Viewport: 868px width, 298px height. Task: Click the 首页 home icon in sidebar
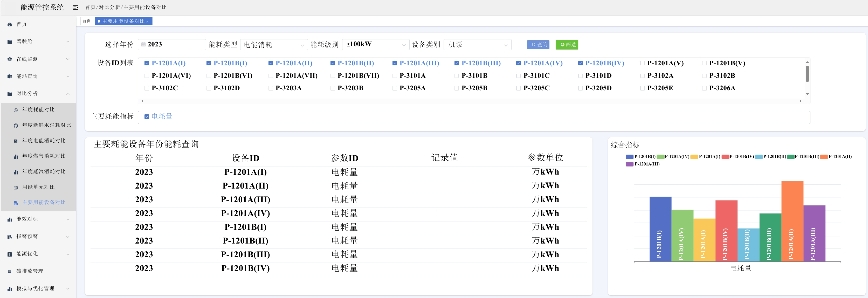pos(9,24)
